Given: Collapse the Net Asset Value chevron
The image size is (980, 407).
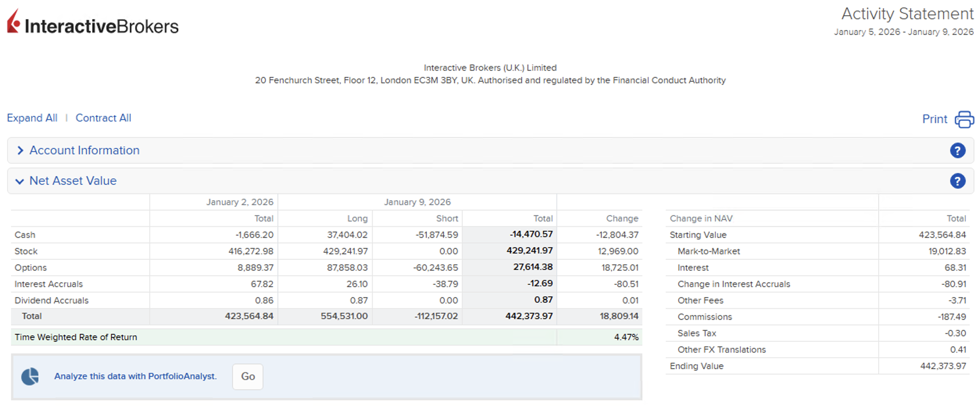Looking at the screenshot, I should (20, 181).
